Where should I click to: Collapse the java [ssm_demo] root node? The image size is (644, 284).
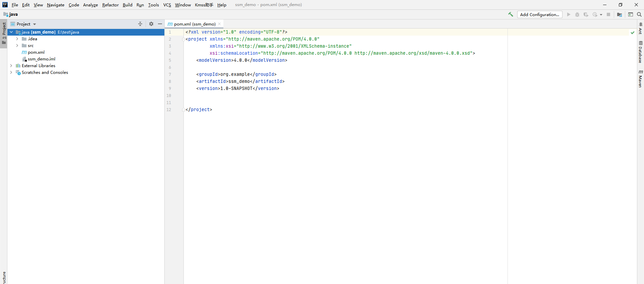click(x=11, y=32)
